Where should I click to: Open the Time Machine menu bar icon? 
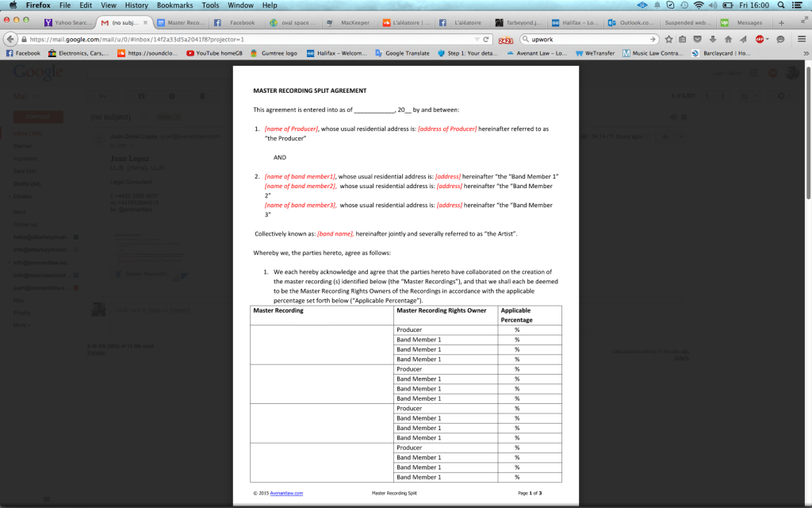click(x=684, y=6)
